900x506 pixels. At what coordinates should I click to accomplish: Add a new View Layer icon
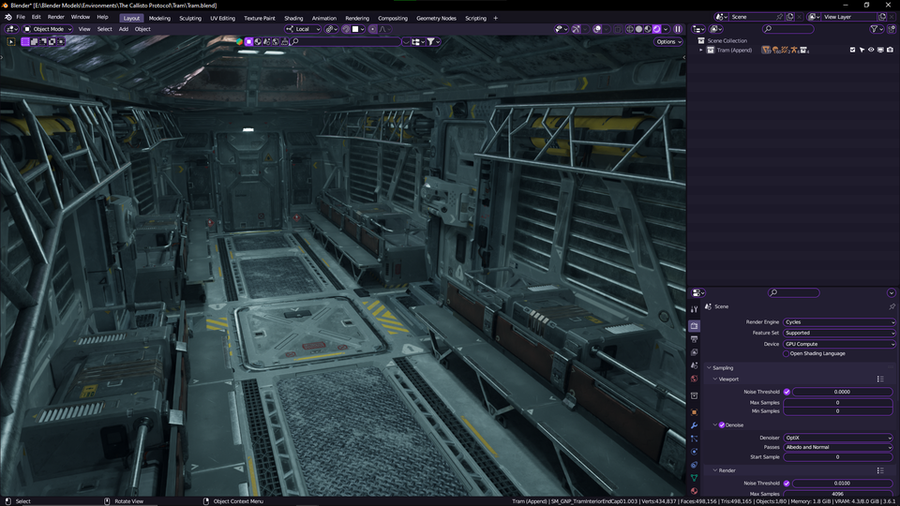[x=883, y=17]
